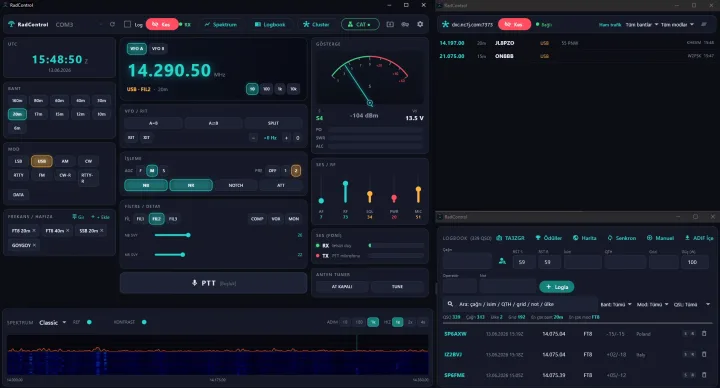This screenshot has width=720, height=388.
Task: Click the callsign lookup person icon
Action: pos(502,261)
